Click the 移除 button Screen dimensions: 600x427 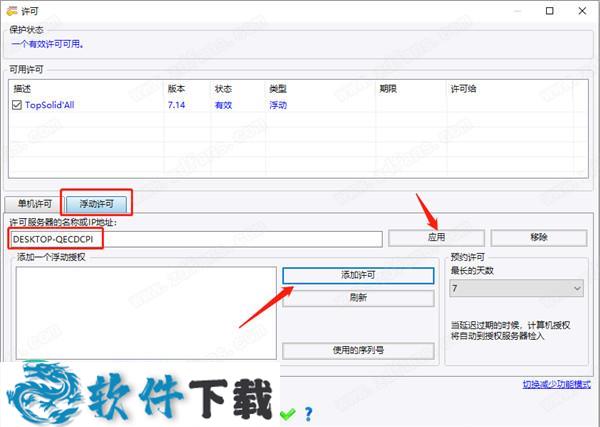(539, 237)
